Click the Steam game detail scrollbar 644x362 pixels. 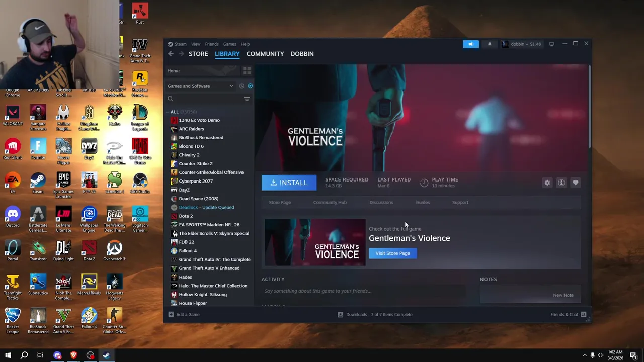pos(589,106)
